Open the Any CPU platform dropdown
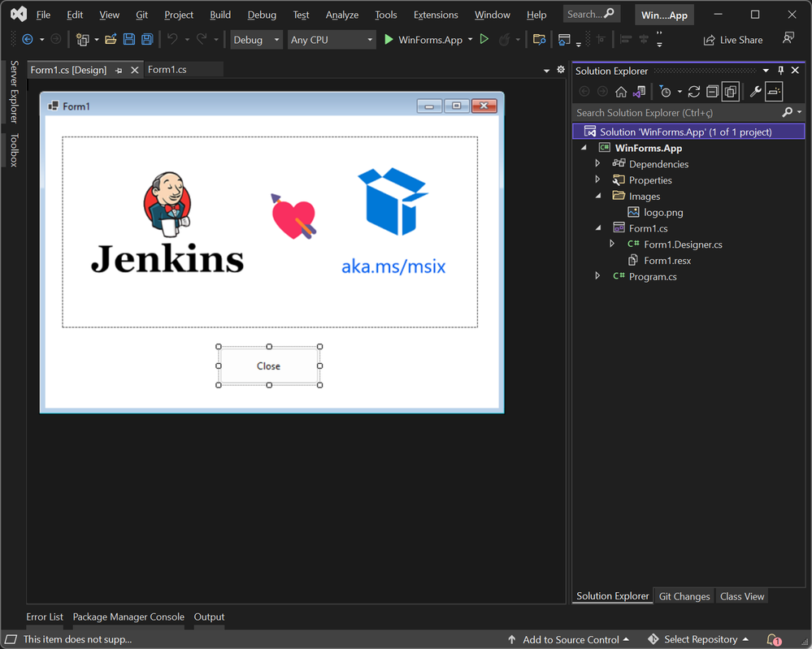This screenshot has width=812, height=649. coord(332,40)
